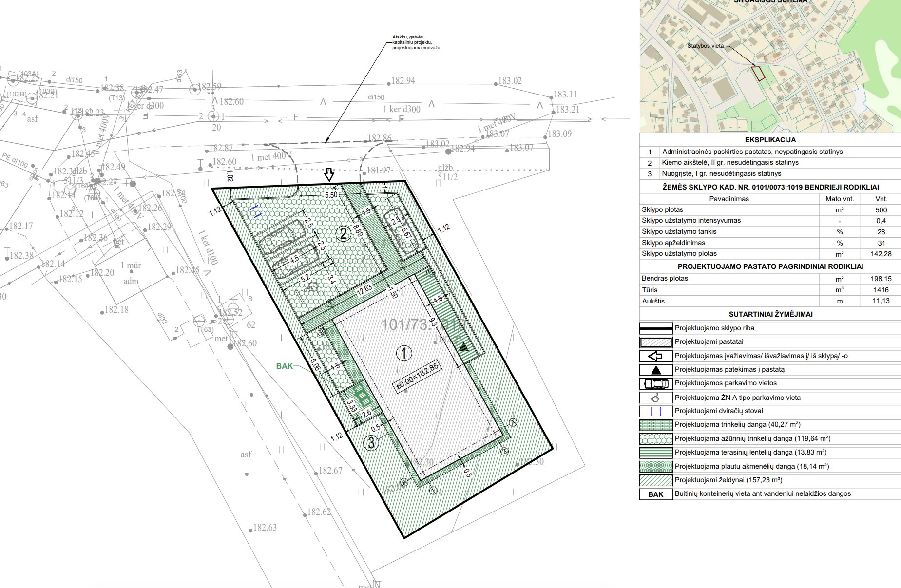Click the red plot outline on the map
Screen dimensions: 901x588
pos(758,73)
